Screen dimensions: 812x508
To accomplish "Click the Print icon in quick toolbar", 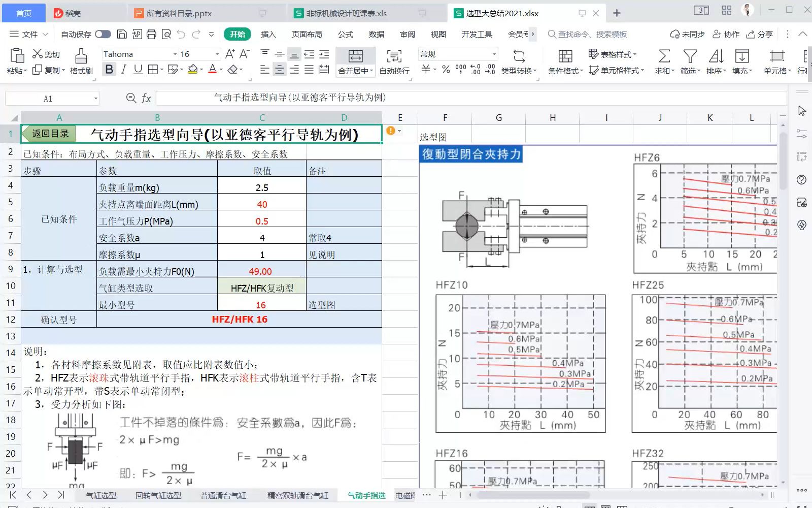I will tap(151, 34).
